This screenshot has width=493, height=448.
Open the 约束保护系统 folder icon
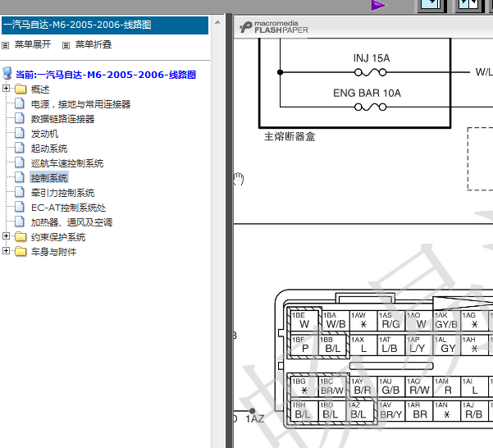21,237
